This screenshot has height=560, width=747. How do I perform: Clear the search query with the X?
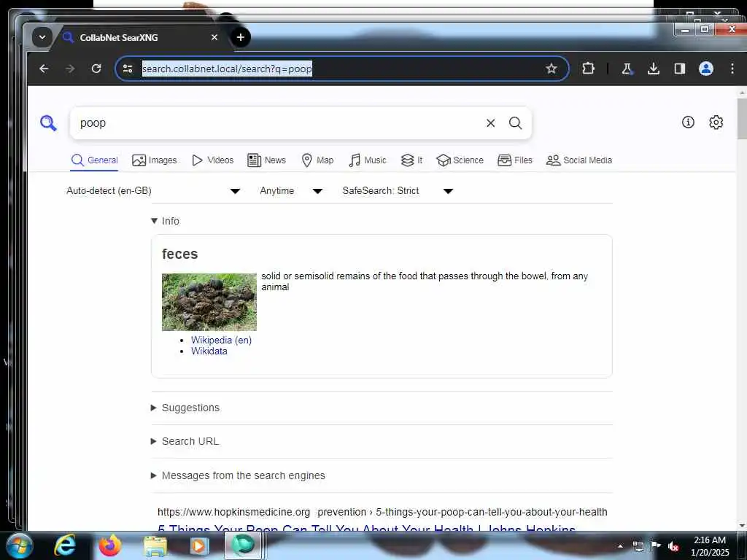491,122
